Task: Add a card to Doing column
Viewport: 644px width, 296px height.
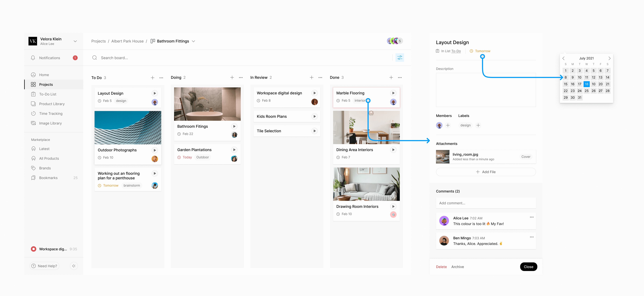Action: click(x=232, y=78)
